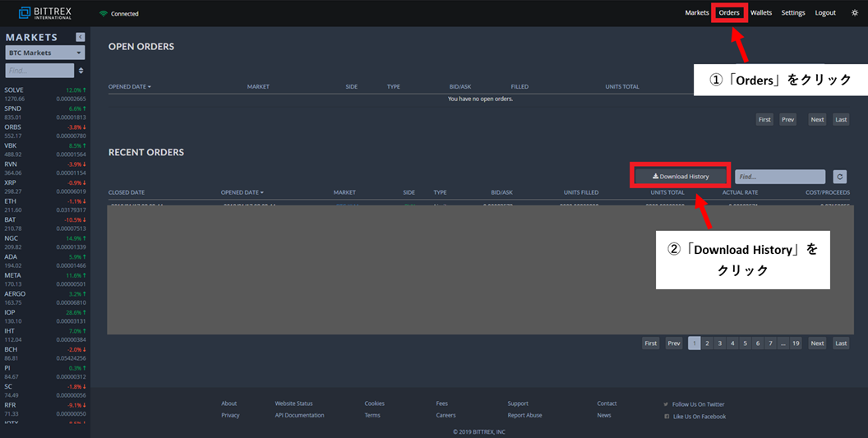Open the Support footer link

tap(518, 403)
